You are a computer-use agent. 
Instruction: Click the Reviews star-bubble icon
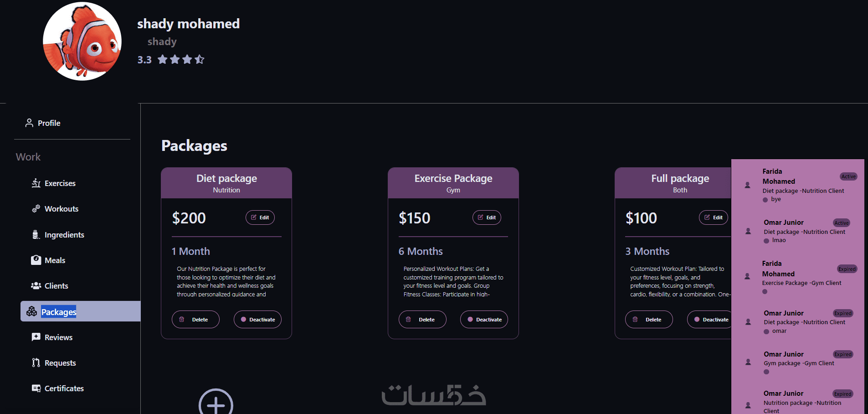coord(36,337)
